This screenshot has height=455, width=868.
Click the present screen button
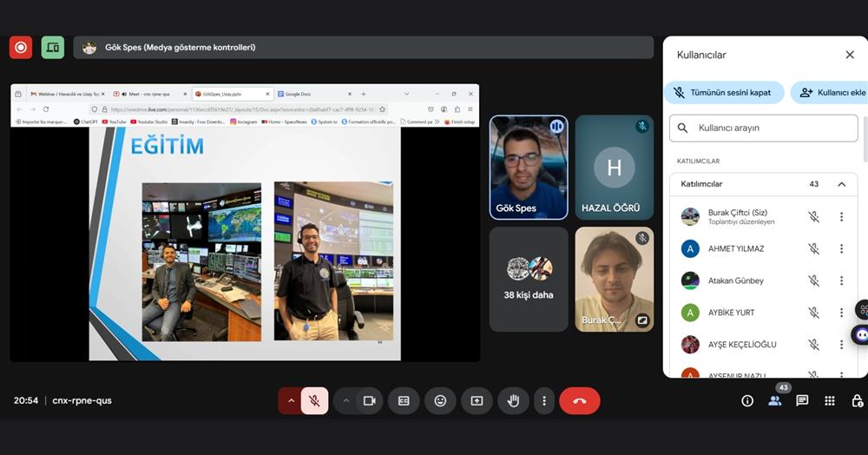coord(477,401)
